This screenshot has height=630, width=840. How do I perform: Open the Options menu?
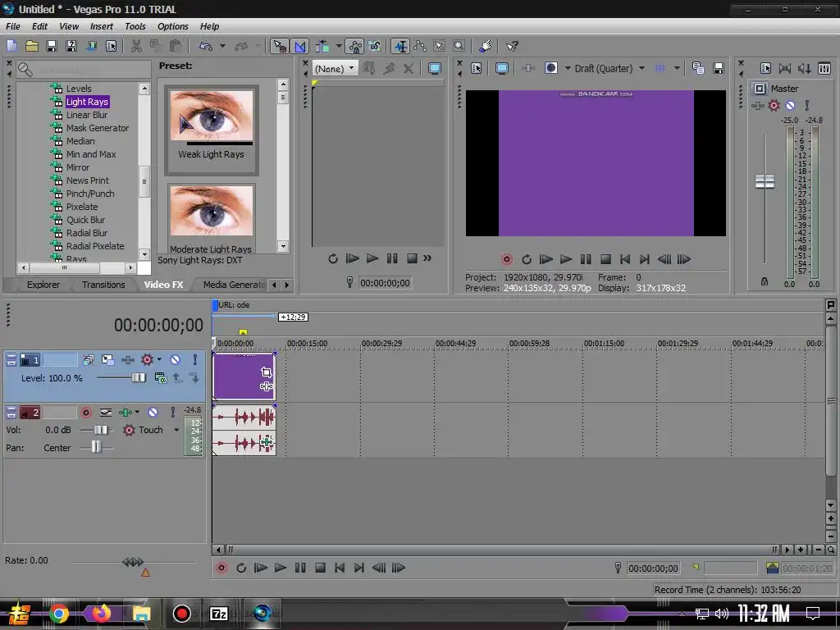tap(172, 26)
